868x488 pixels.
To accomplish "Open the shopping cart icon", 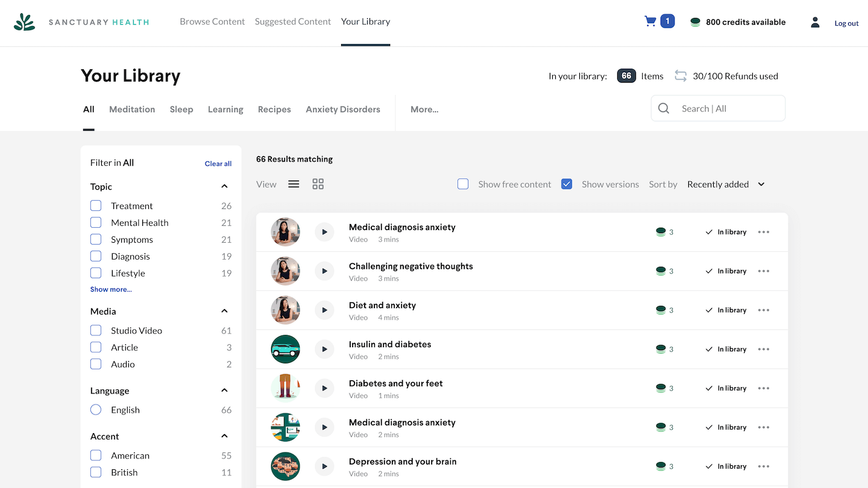I will click(650, 22).
